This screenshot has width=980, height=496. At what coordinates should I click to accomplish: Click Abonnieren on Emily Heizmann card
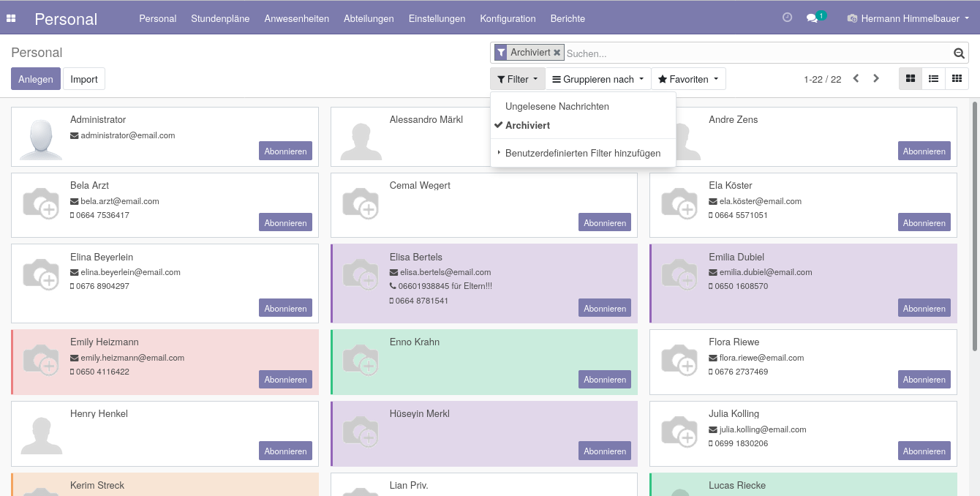click(285, 380)
